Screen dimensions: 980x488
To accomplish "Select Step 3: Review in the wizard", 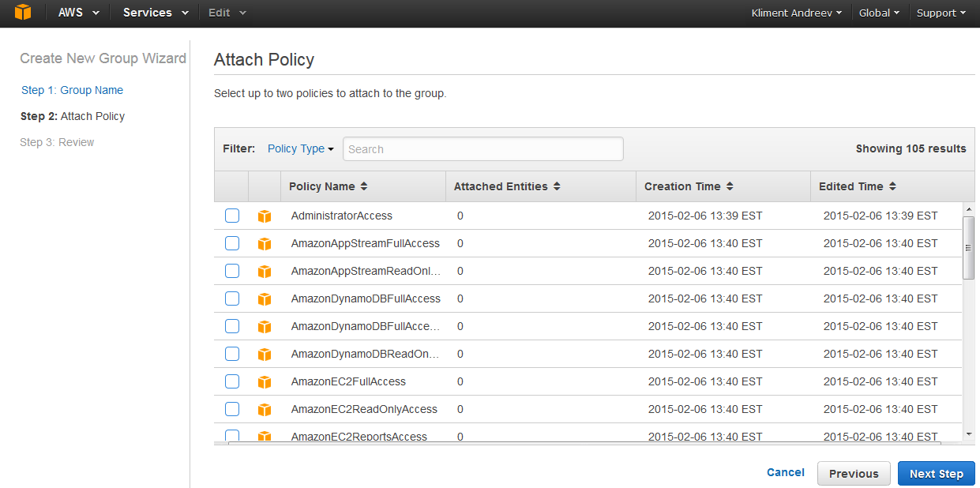I will (x=57, y=142).
